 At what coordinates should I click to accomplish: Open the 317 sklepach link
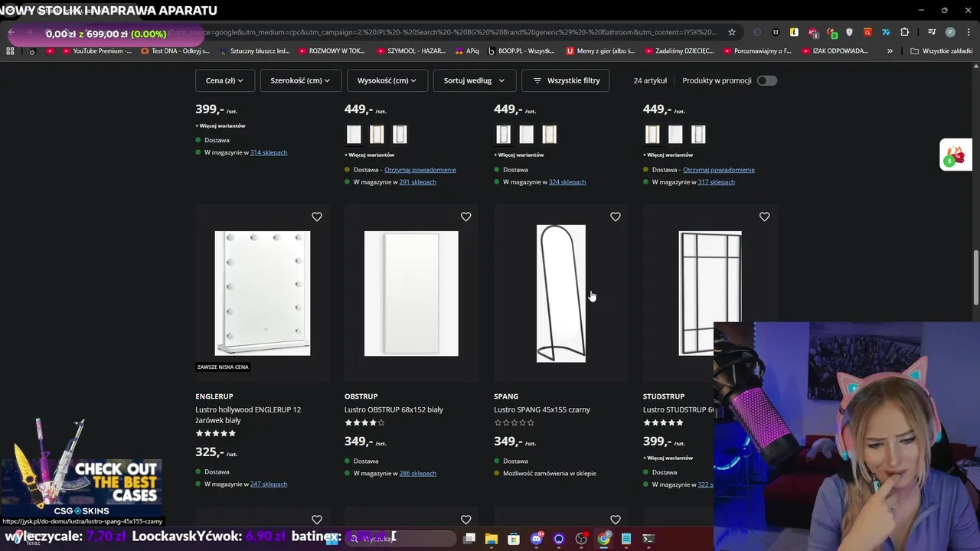pos(716,182)
